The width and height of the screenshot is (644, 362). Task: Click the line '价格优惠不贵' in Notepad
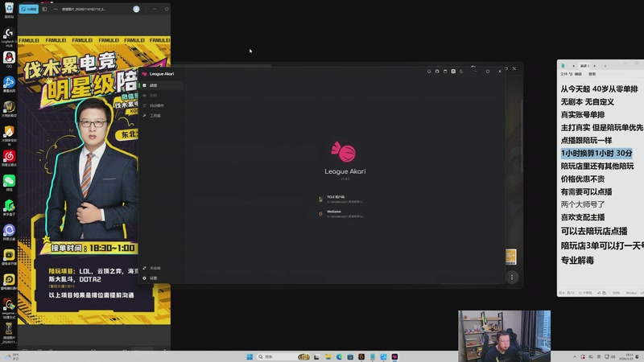(x=583, y=179)
